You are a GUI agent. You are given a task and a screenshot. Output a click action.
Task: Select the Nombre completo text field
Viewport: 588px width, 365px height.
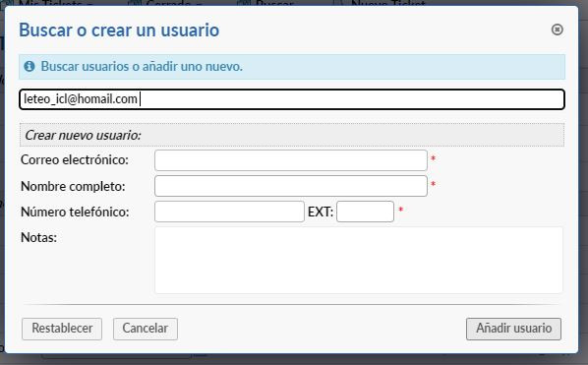[291, 186]
